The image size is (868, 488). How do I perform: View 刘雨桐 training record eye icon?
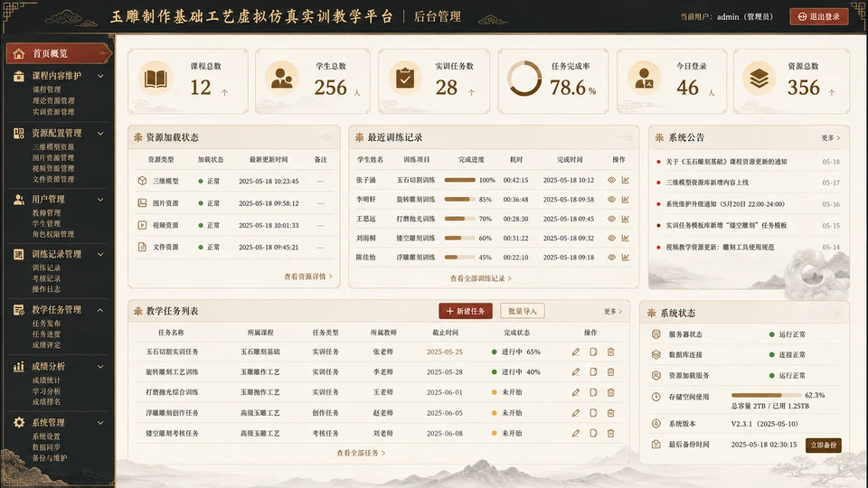point(612,238)
